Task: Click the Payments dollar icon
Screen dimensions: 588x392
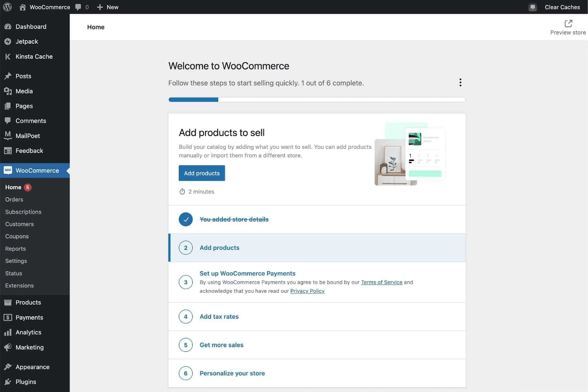Action: 8,317
